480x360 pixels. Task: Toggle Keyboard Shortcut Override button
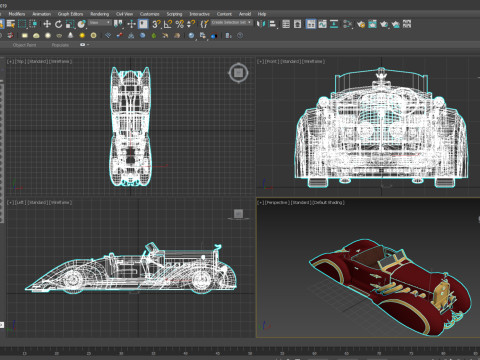point(143,24)
